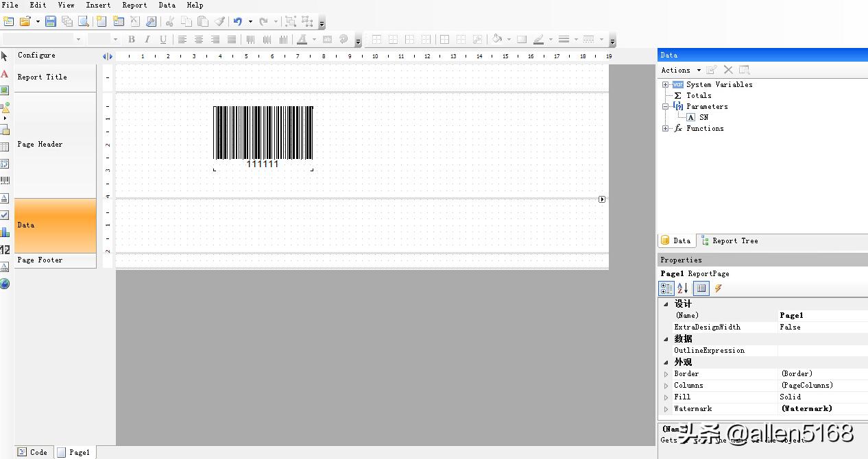Open the Actions dropdown in Data panel
The height and width of the screenshot is (459, 868).
pos(680,70)
